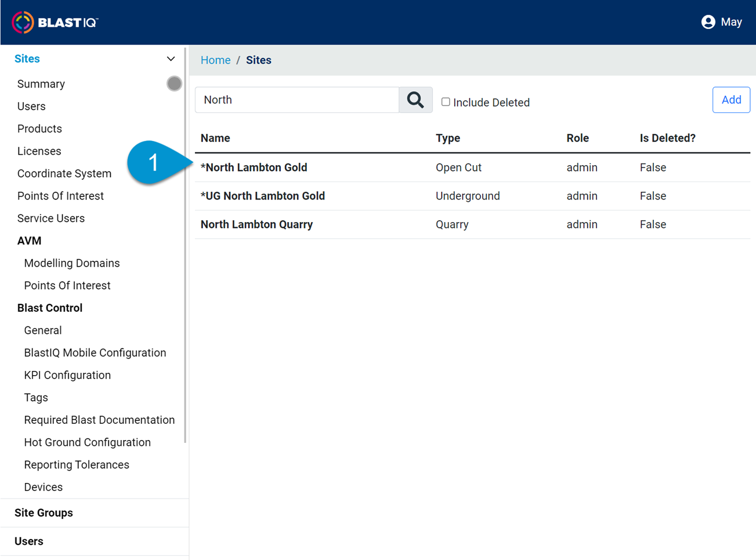Click the search magnifier button
The image size is (756, 560).
coord(415,100)
